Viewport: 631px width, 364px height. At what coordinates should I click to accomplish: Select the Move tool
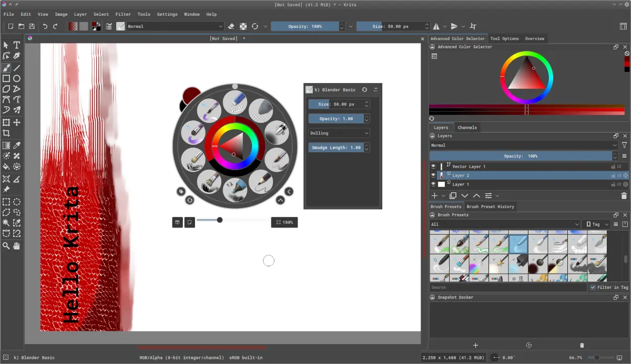click(17, 122)
